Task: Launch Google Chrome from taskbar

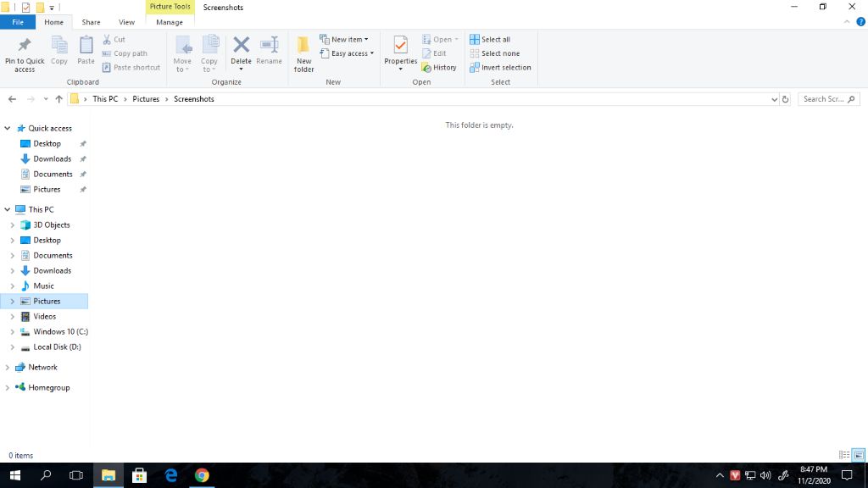Action: 202,475
